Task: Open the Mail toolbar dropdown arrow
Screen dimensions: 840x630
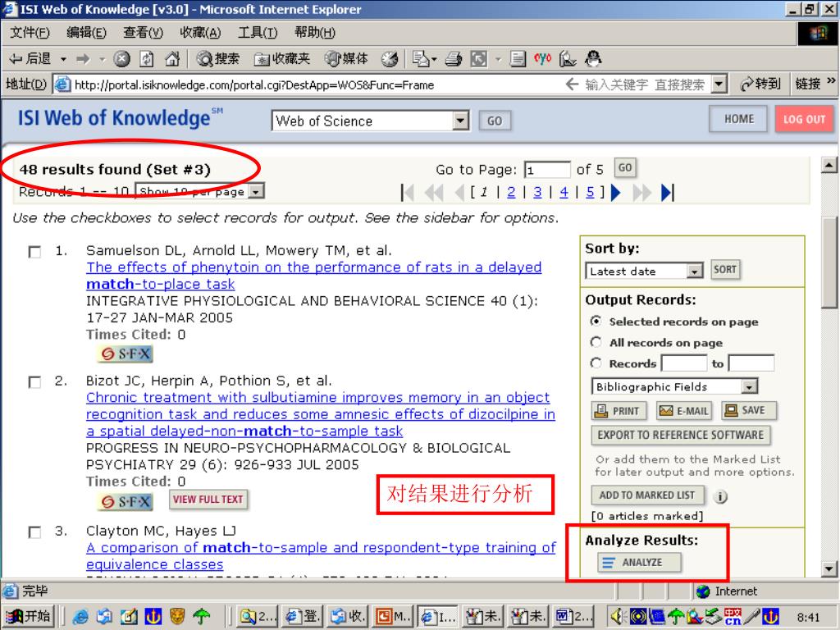Action: point(435,58)
